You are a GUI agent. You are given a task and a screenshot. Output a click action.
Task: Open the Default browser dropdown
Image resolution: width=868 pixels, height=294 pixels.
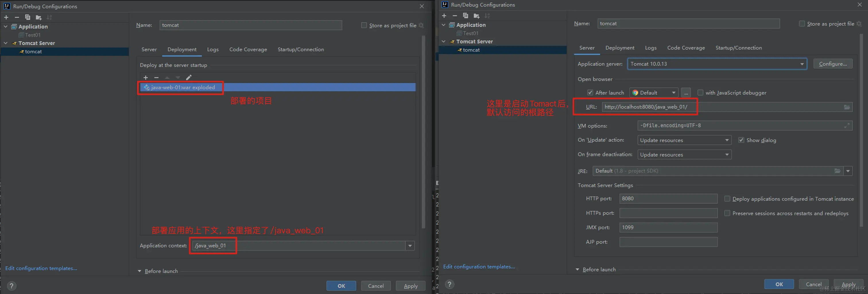pyautogui.click(x=654, y=92)
